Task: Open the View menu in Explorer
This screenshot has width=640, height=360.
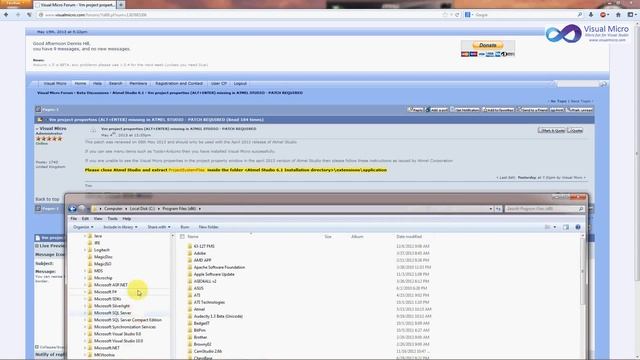Action: pos(98,219)
